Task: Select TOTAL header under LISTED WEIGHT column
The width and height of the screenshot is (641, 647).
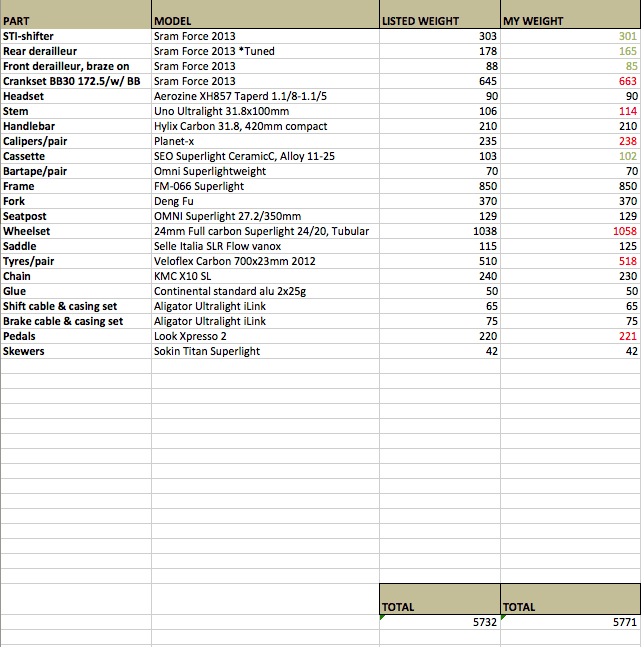Action: [x=440, y=599]
